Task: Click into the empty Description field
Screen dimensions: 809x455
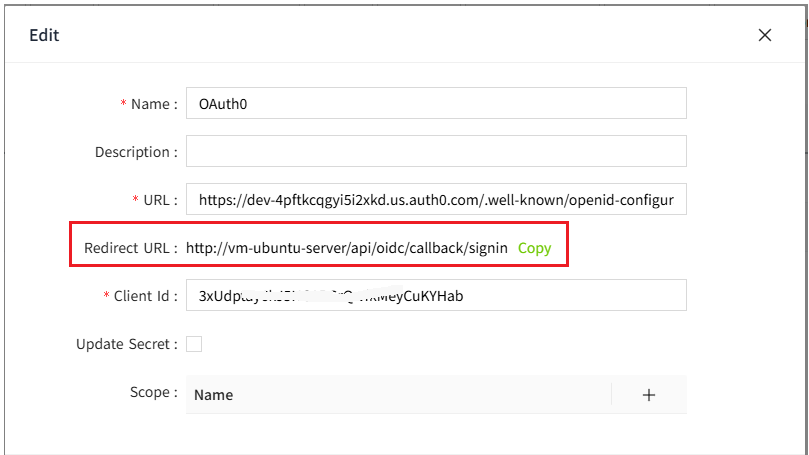Action: [436, 151]
